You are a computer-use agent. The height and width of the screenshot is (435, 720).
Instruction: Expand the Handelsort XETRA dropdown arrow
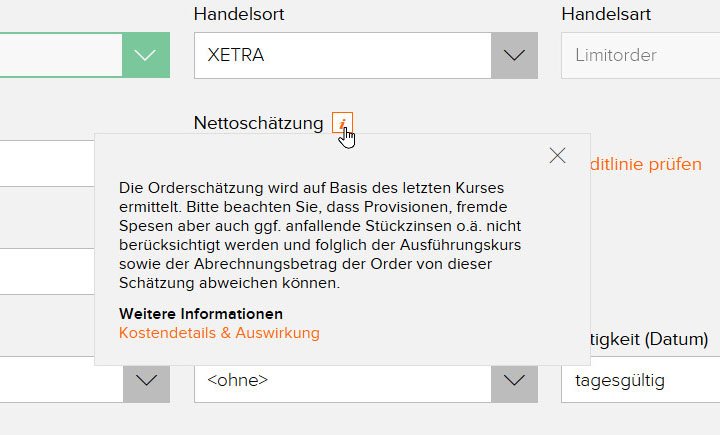(x=514, y=55)
